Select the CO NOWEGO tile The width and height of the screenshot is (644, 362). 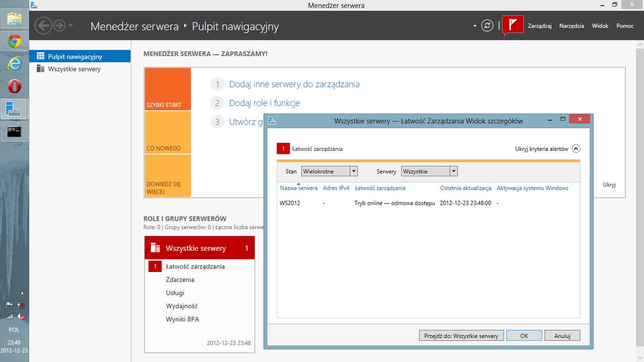(168, 132)
